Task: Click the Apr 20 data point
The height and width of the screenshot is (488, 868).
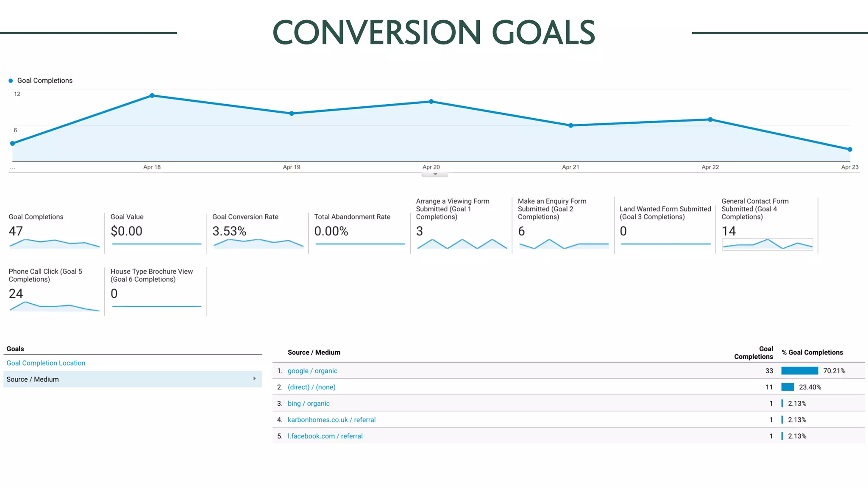Action: [x=431, y=102]
